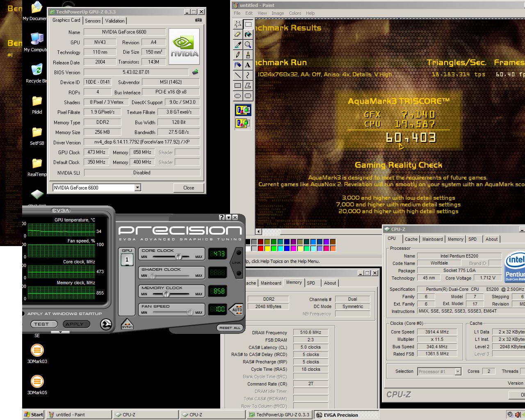Open the NVIDIA GeForce 6600 GPU dropdown
Image resolution: width=525 pixels, height=420 pixels.
pyautogui.click(x=138, y=188)
